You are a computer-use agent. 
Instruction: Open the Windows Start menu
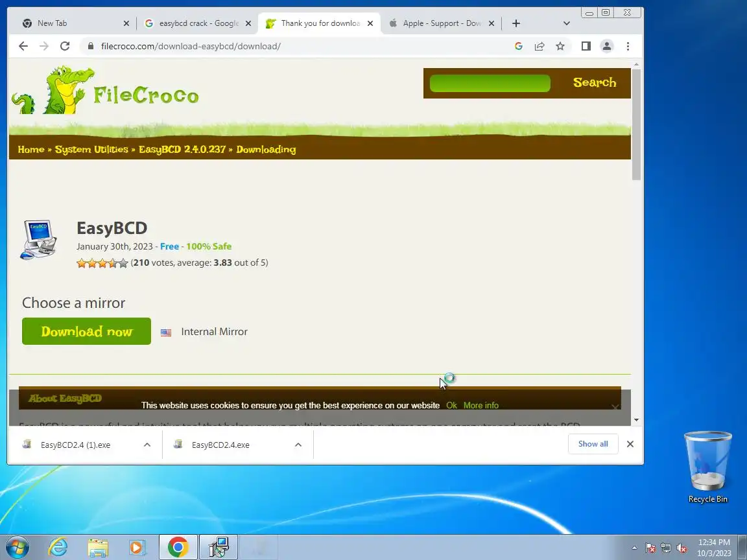pos(17,547)
